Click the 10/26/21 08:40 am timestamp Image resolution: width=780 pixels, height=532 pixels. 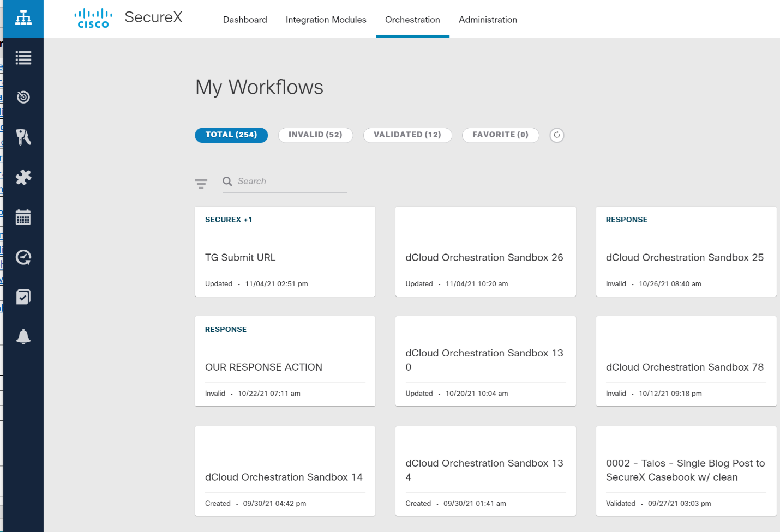670,284
